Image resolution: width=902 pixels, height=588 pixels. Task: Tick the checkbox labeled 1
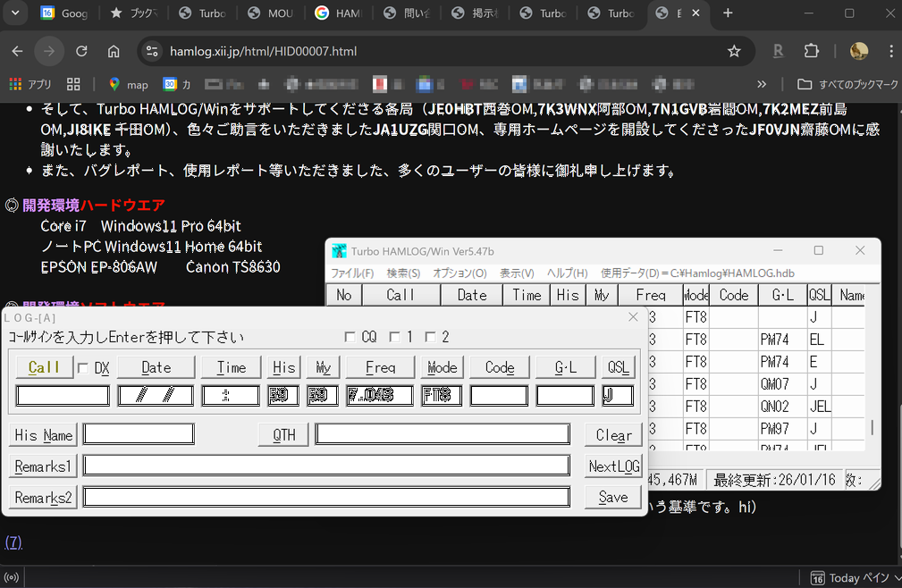point(394,337)
